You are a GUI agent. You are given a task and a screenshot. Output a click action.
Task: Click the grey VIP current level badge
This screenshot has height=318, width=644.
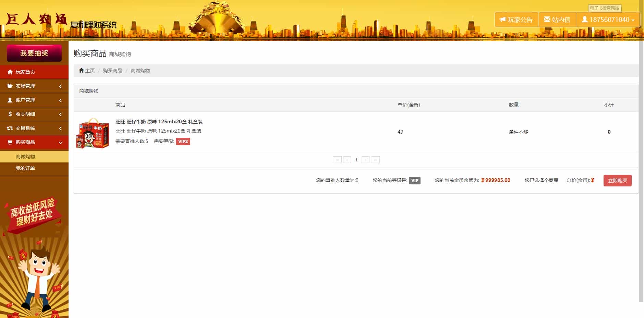415,181
